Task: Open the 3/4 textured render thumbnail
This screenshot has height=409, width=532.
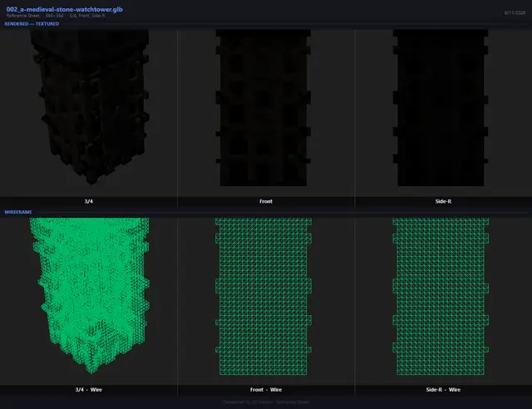Action: point(89,113)
